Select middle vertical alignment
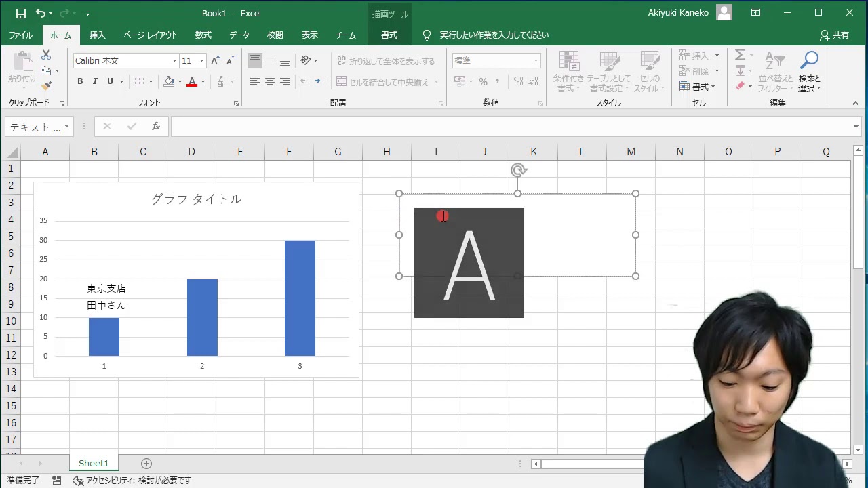The height and width of the screenshot is (488, 868). pyautogui.click(x=270, y=60)
